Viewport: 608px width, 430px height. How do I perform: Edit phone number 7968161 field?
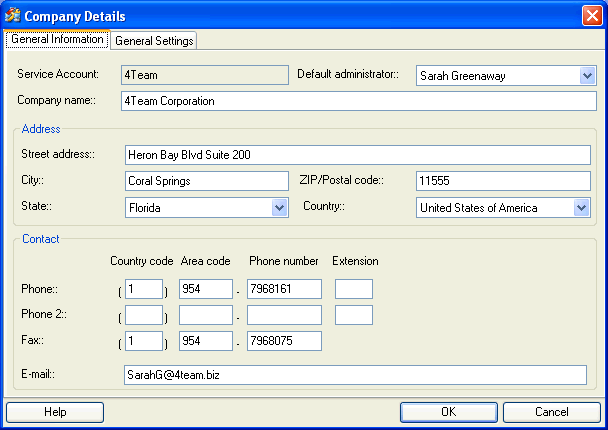284,289
